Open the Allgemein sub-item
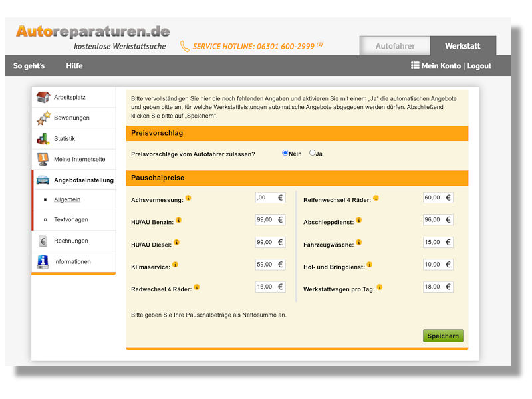 tap(67, 199)
